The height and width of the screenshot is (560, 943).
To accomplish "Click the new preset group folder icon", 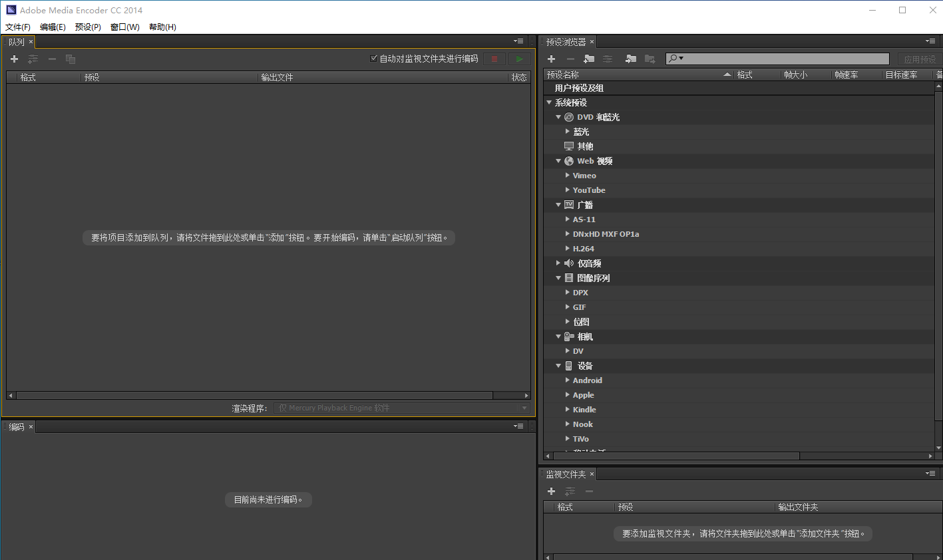I will tap(589, 59).
